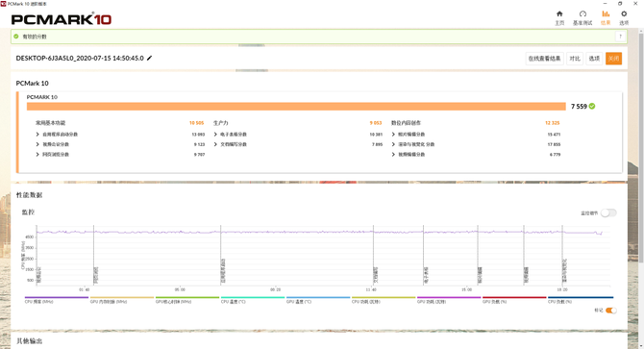Click the Compare button

click(575, 59)
